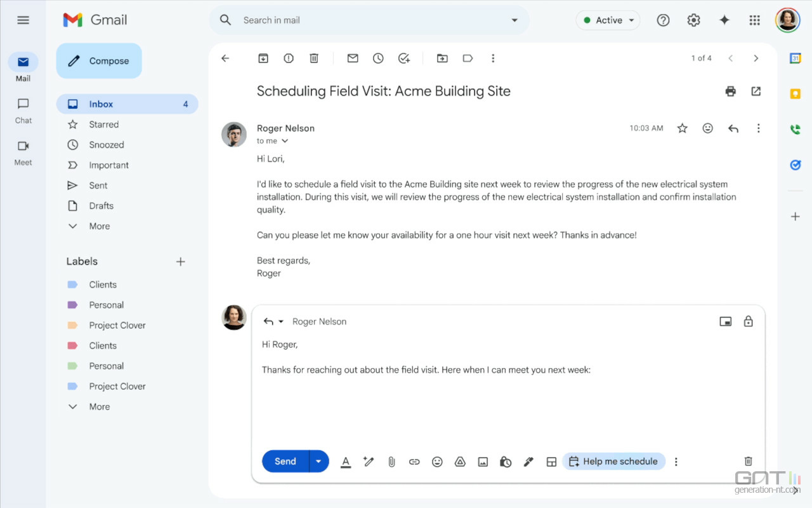Delete this email using trash icon

(314, 58)
